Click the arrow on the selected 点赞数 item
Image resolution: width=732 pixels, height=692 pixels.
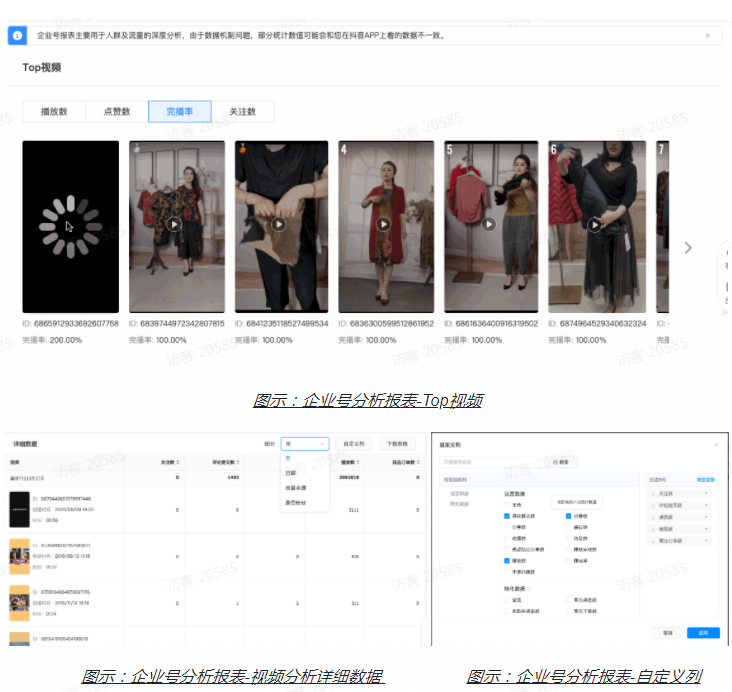tap(706, 517)
